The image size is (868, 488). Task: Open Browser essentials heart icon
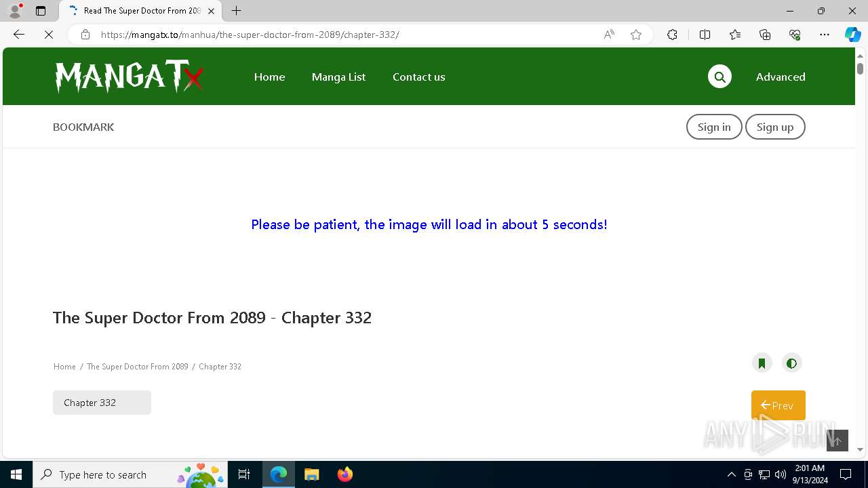click(x=795, y=35)
